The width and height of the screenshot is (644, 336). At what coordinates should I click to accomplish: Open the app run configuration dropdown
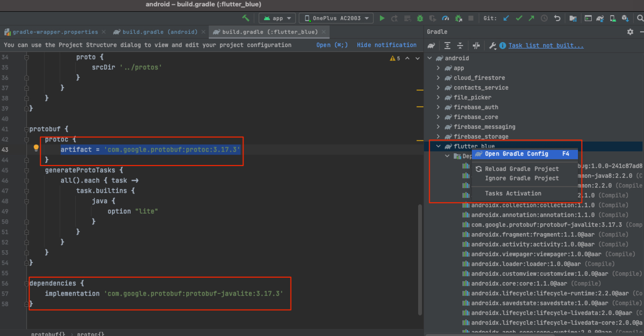tap(277, 18)
